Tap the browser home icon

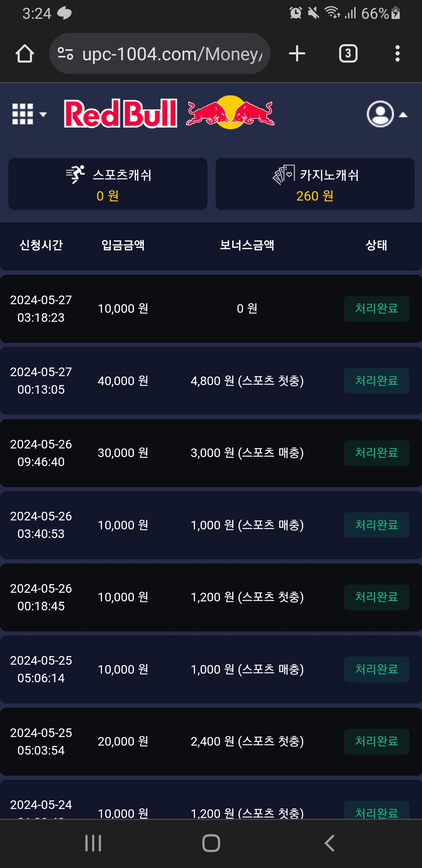25,54
